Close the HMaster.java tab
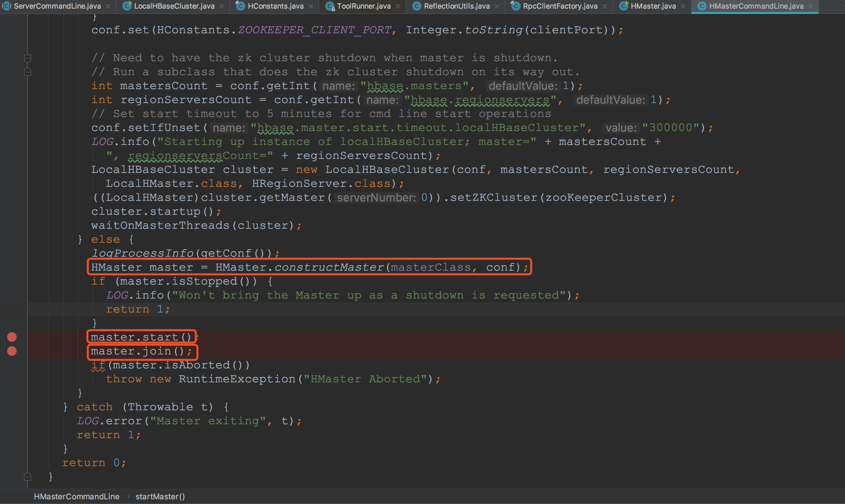 point(683,6)
